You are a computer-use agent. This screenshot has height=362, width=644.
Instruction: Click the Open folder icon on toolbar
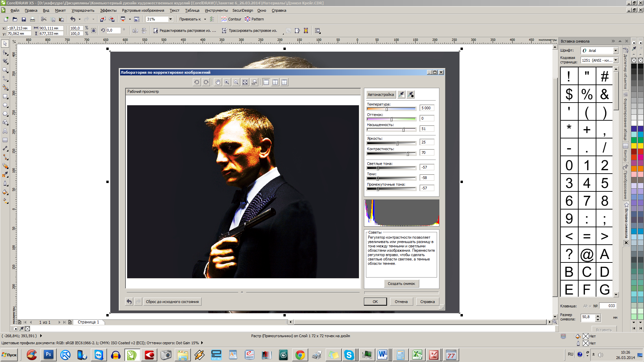(x=15, y=19)
